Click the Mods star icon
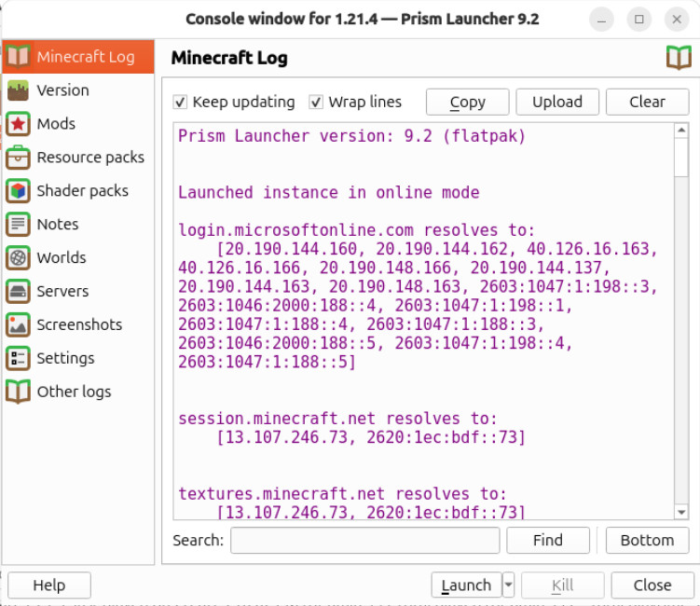700x606 pixels. (18, 124)
